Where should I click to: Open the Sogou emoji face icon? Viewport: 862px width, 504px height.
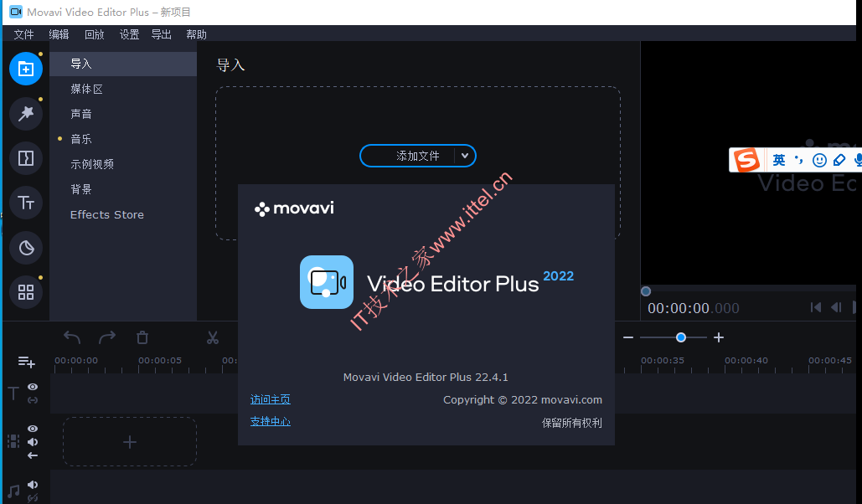click(819, 160)
